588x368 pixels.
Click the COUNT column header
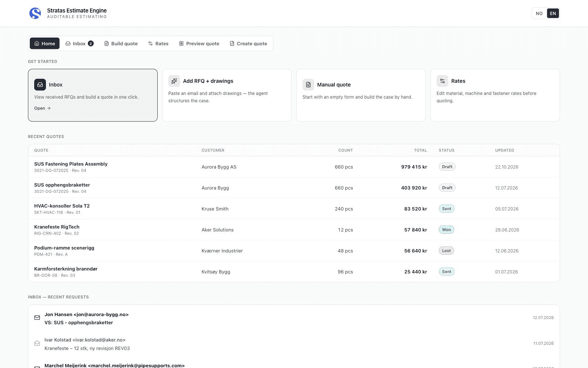[345, 150]
